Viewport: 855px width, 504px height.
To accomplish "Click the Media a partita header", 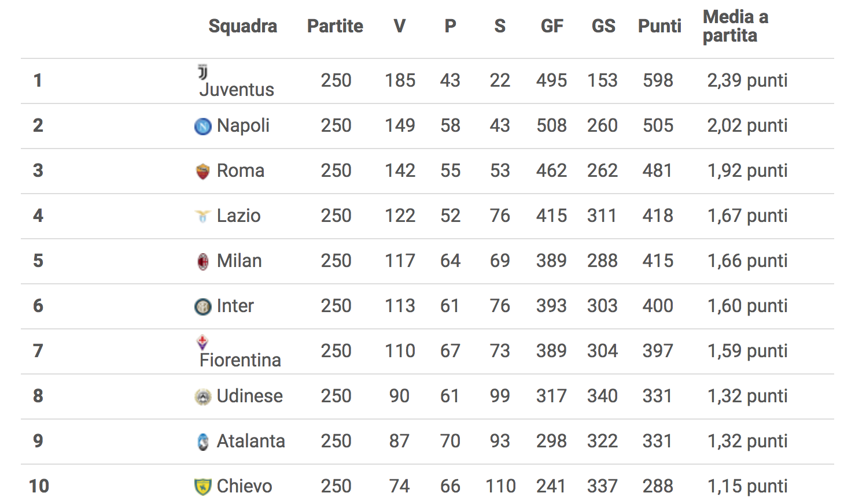I will click(x=735, y=26).
